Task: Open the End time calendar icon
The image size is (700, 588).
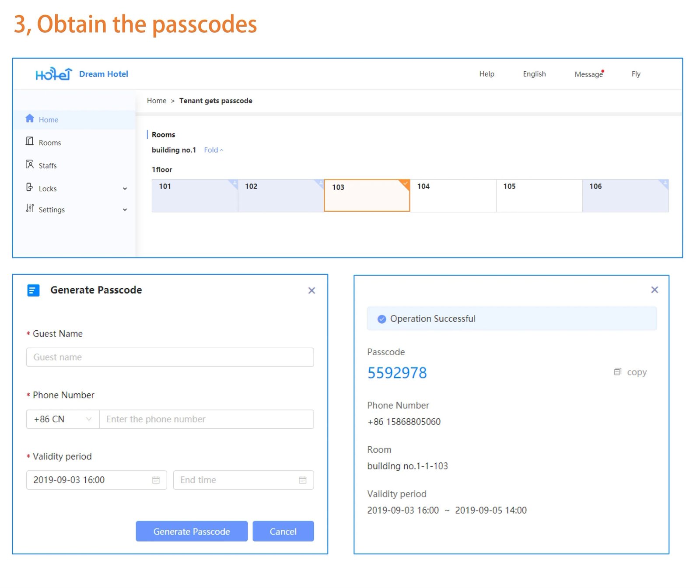Action: [x=302, y=480]
